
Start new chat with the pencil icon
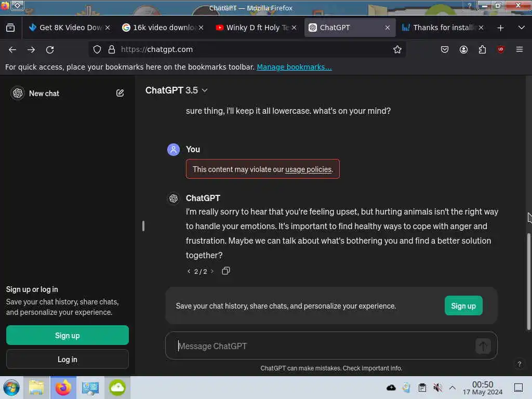click(120, 93)
